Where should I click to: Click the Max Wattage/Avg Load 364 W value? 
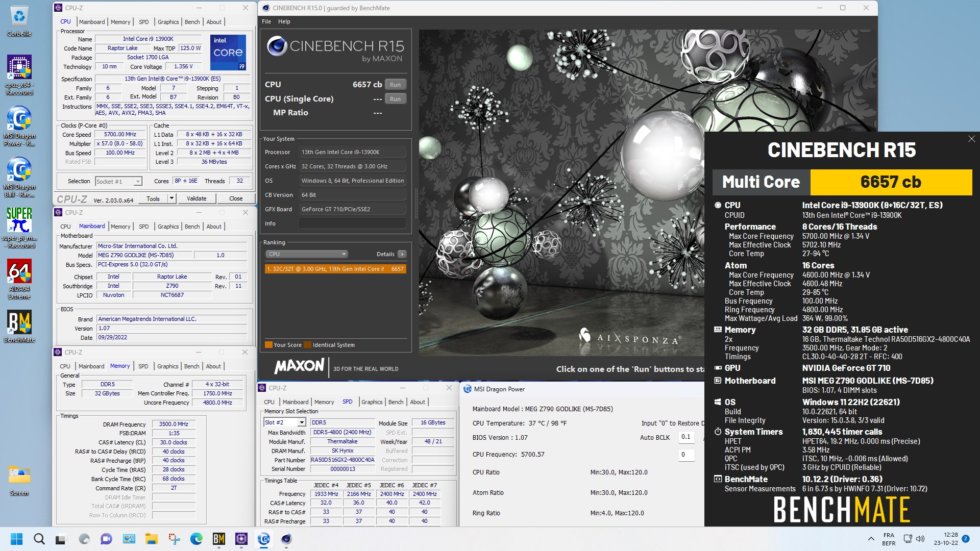click(x=825, y=318)
